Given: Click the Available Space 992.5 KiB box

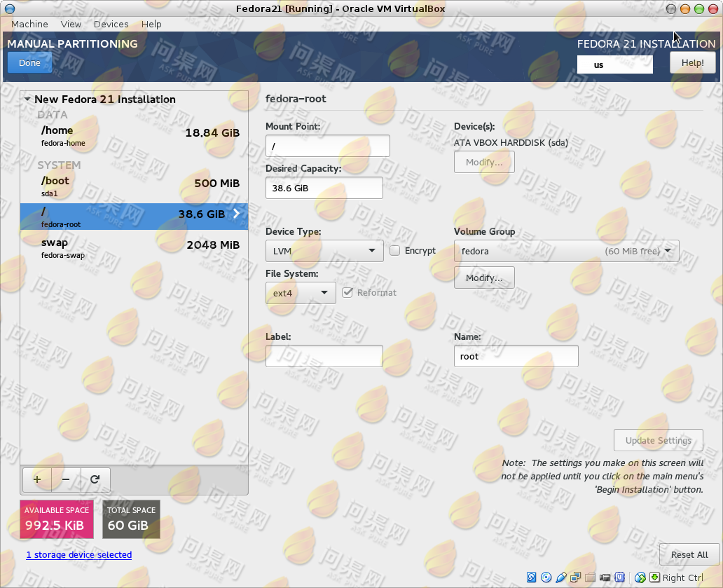Looking at the screenshot, I should pos(57,519).
